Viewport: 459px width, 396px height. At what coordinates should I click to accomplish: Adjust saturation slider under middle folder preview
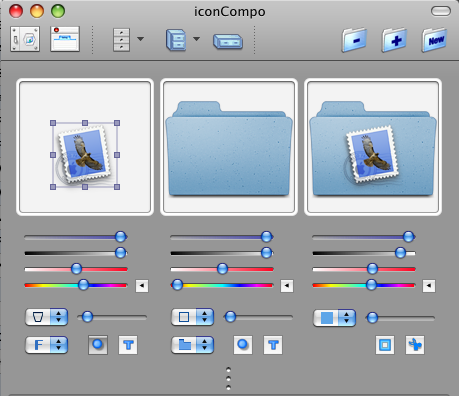click(222, 269)
